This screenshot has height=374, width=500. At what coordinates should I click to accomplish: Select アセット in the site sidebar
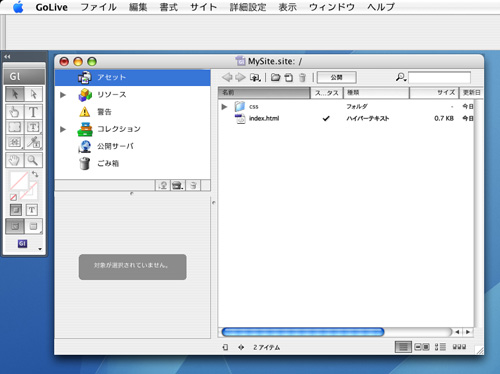(x=133, y=78)
